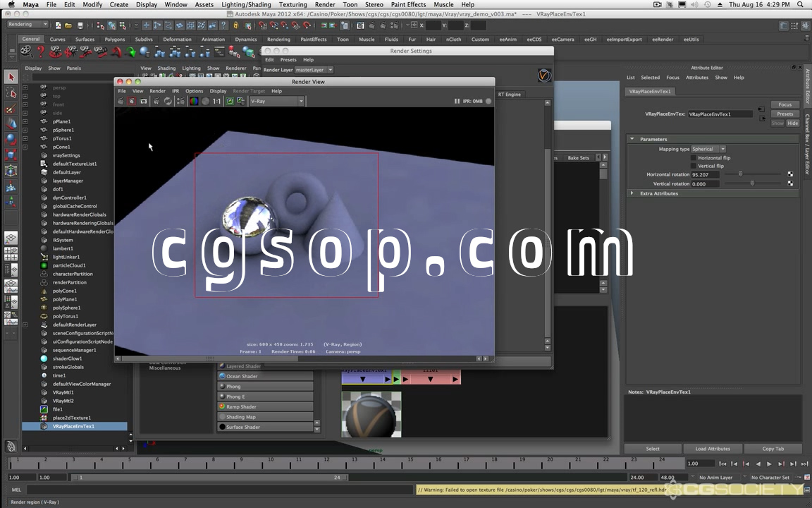
Task: Open the Mapping type Spherical dropdown
Action: pyautogui.click(x=708, y=149)
